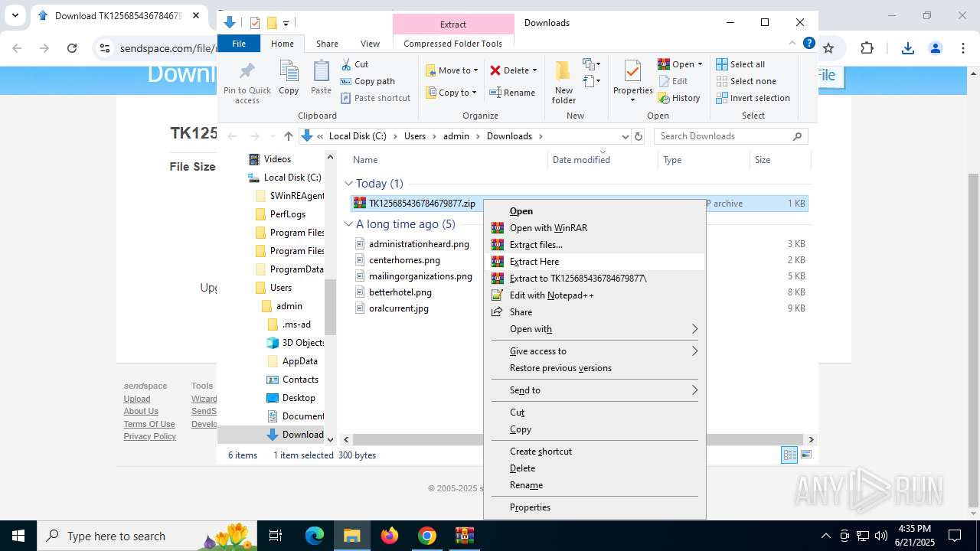Click the Cut scissors icon
This screenshot has height=551, width=980.
click(346, 64)
